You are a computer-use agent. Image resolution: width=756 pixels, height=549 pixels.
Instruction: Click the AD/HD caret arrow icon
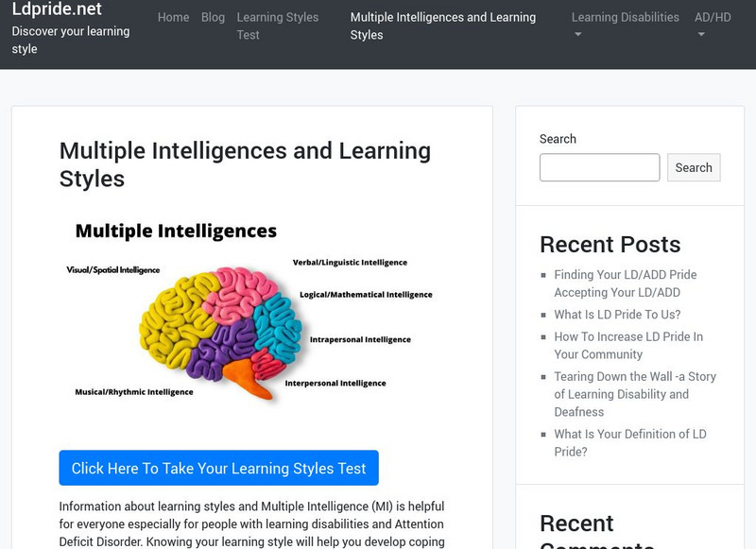click(701, 36)
